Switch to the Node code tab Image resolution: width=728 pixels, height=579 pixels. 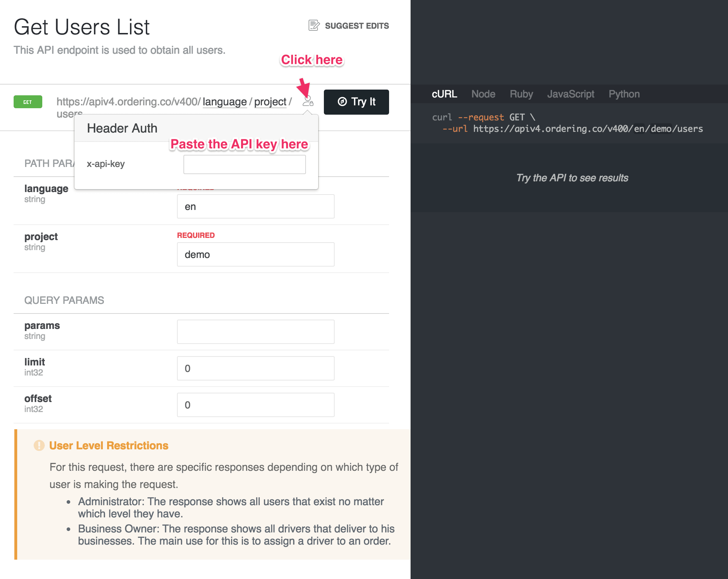(483, 94)
